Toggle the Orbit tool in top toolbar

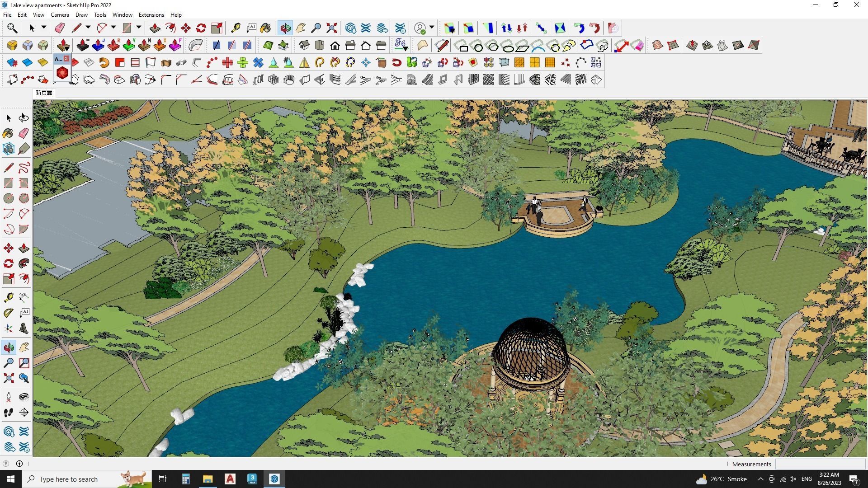pos(285,28)
